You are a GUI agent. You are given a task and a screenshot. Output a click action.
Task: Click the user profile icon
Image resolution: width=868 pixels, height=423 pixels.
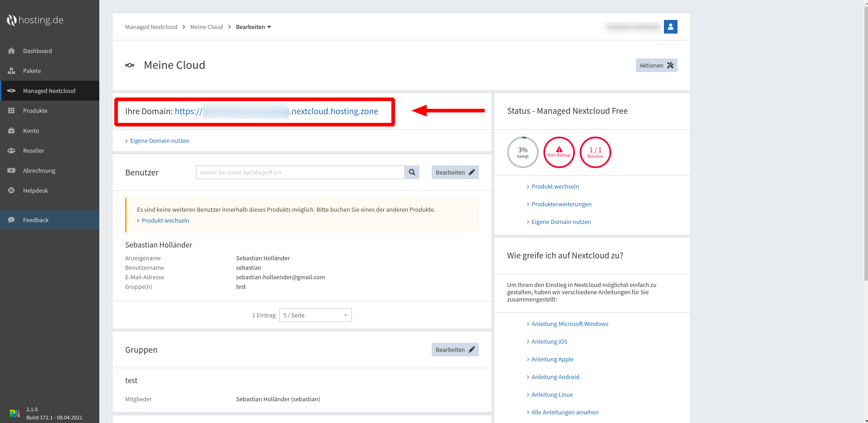(x=670, y=27)
